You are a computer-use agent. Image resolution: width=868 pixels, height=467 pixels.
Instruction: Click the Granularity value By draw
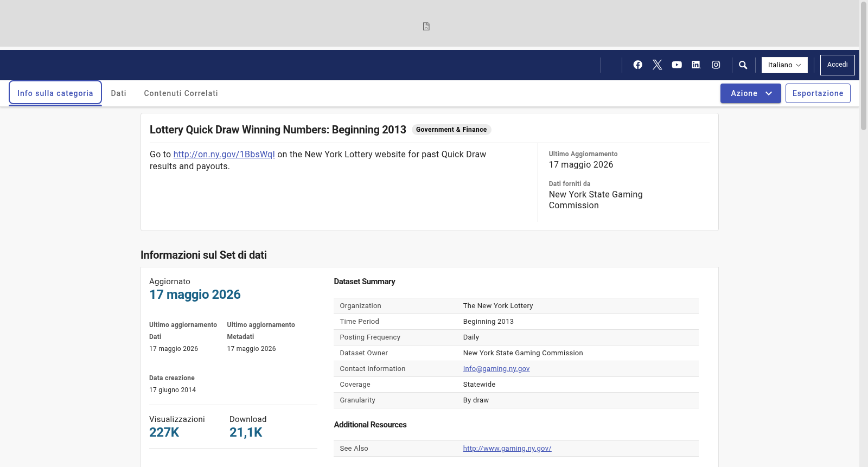[476, 400]
